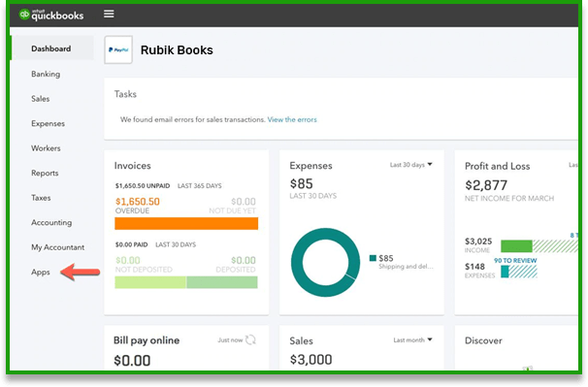
Task: Select Expenses in the left navigation
Action: point(48,123)
